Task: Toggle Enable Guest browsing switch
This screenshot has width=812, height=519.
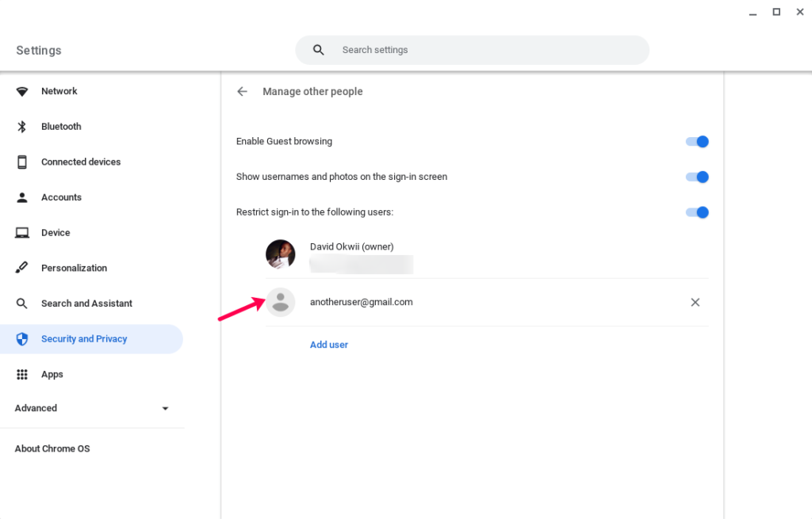Action: (697, 142)
